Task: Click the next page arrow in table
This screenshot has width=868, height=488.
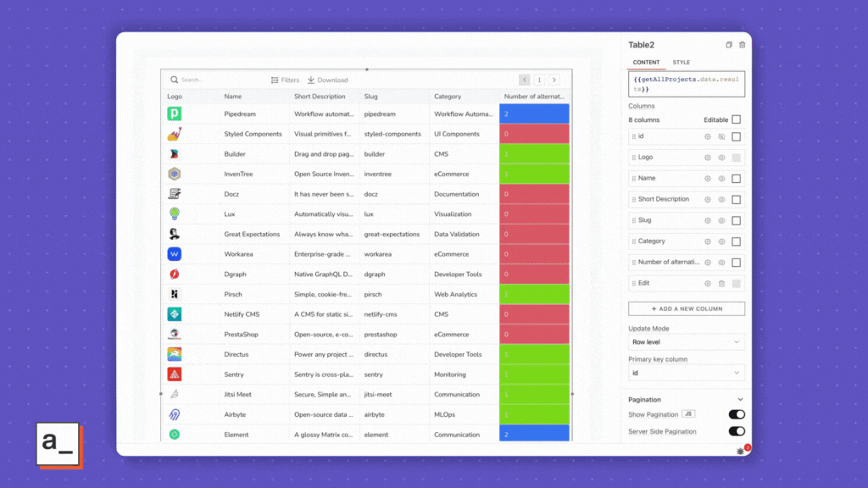Action: point(554,80)
